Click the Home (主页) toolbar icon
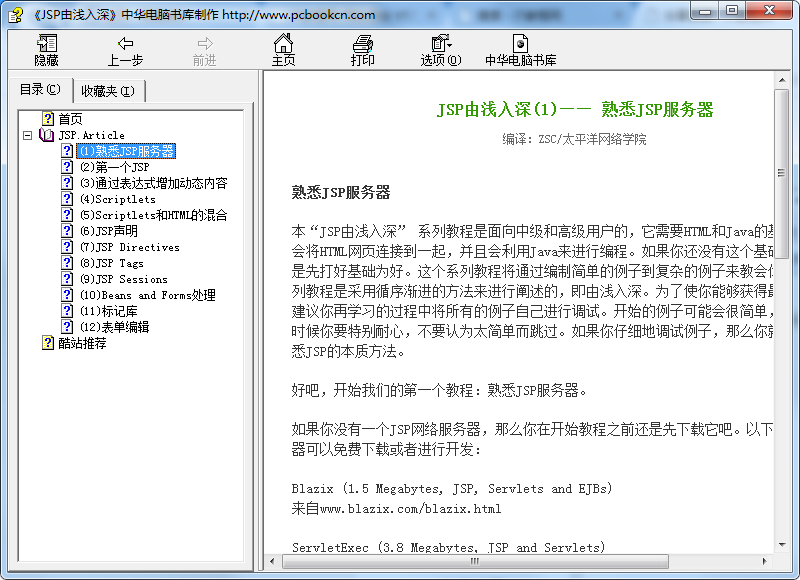Viewport: 800px width, 580px height. pyautogui.click(x=284, y=50)
